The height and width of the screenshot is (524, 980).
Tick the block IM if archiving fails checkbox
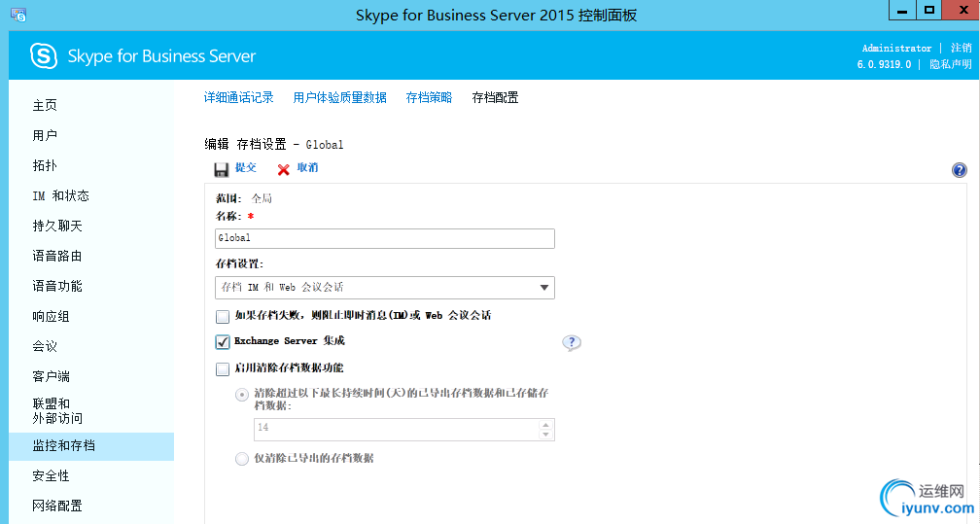pyautogui.click(x=223, y=316)
